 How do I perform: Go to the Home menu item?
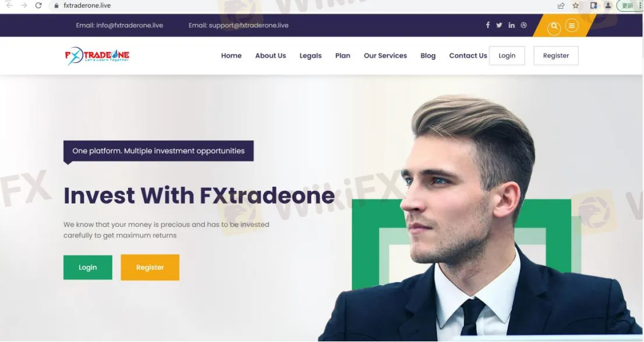pos(231,56)
